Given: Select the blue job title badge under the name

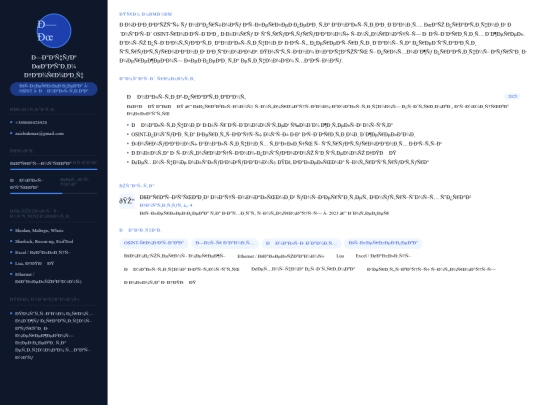Looking at the screenshot, I should [x=54, y=89].
